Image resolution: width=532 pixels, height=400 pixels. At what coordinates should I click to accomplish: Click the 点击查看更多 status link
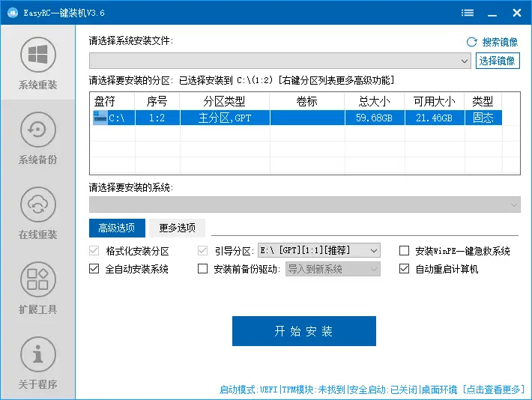494,390
